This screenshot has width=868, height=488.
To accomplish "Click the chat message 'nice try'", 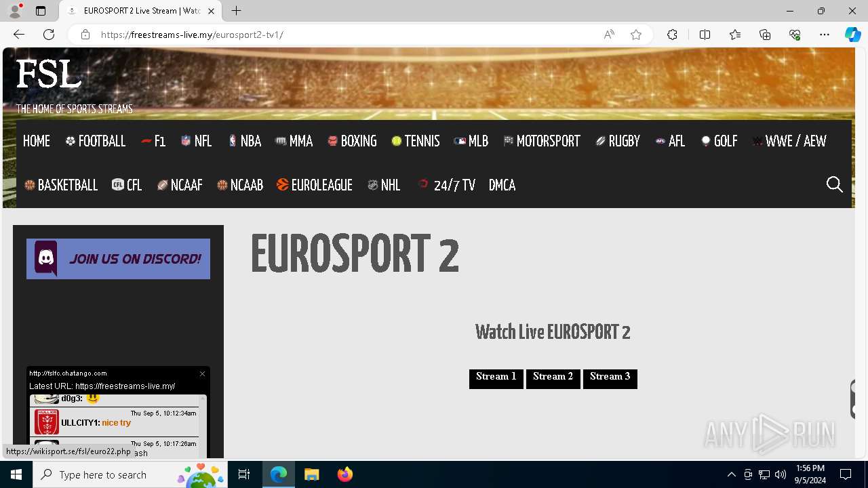I will [117, 422].
